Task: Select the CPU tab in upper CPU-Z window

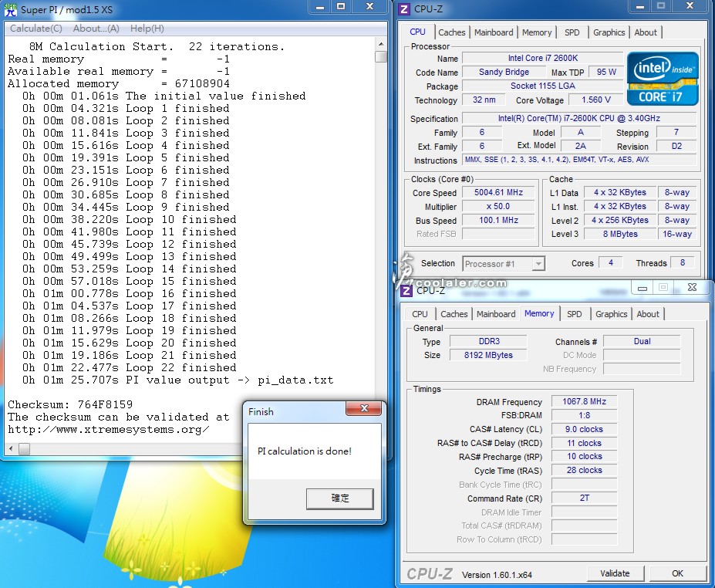Action: pos(418,32)
